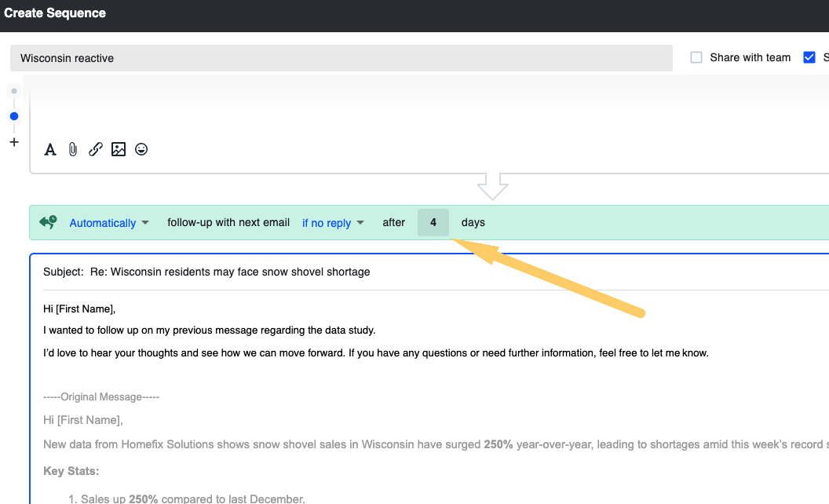Screen dimensions: 829x504
Task: Edit the sequence name 'Wisconsin reactive'
Action: [x=341, y=58]
